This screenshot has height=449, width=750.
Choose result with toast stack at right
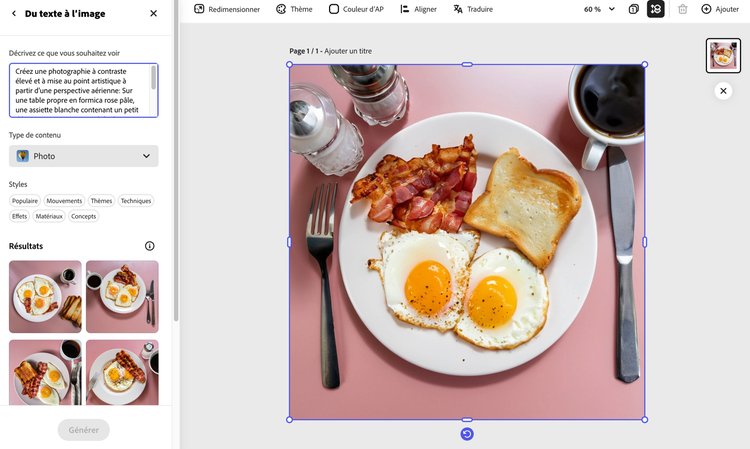tap(45, 296)
